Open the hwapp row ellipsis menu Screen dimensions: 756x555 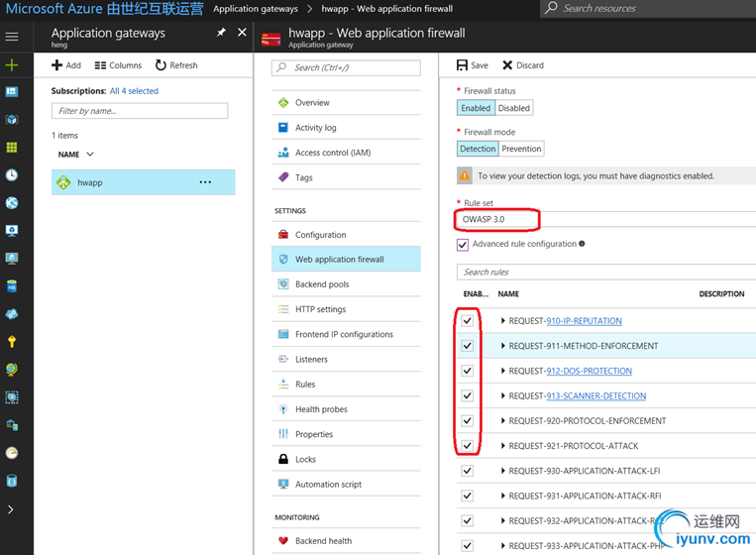coord(205,182)
